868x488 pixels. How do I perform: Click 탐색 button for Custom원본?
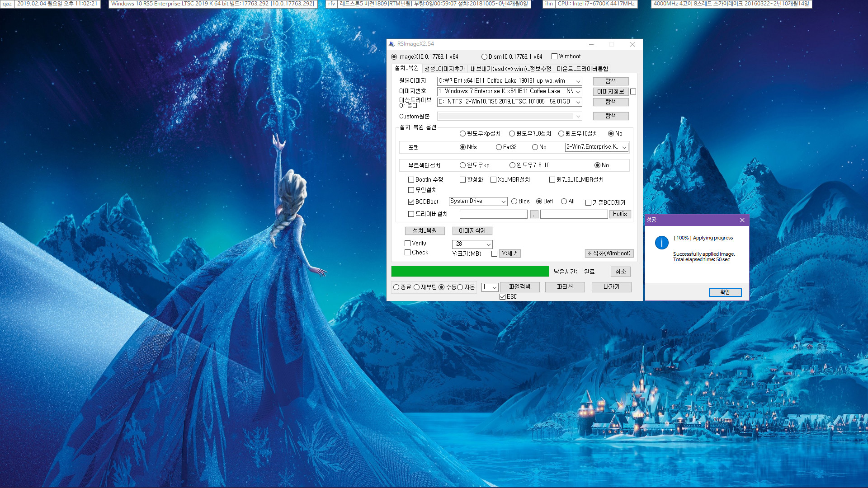pyautogui.click(x=611, y=116)
